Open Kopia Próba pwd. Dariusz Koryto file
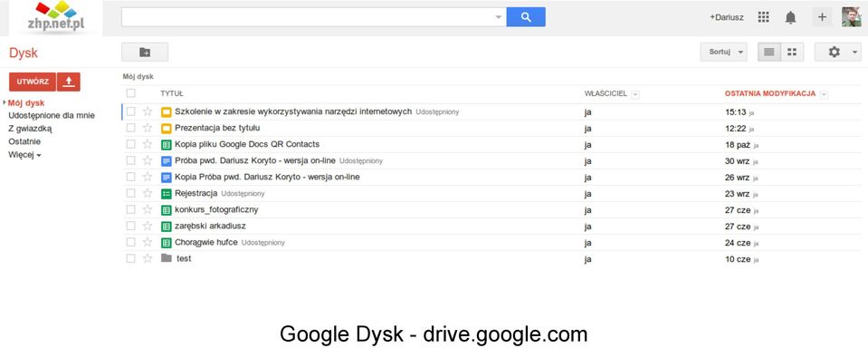Viewport: 868px width, 348px height. click(267, 178)
